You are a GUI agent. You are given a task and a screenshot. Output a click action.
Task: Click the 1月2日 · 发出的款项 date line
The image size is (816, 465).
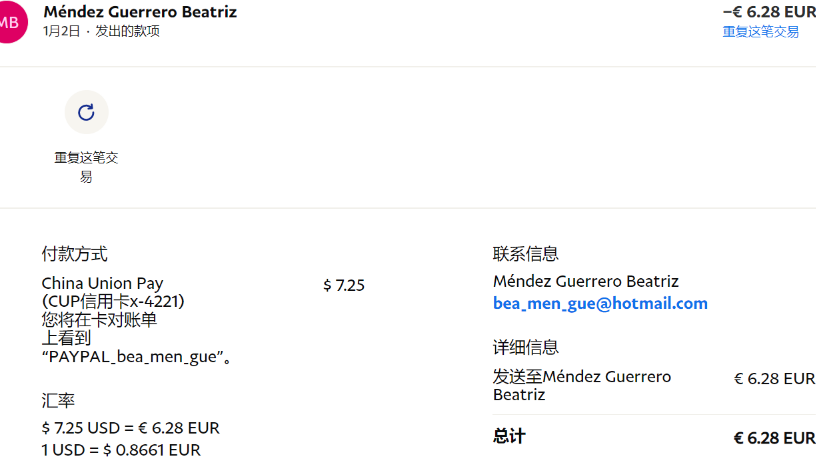(x=101, y=32)
